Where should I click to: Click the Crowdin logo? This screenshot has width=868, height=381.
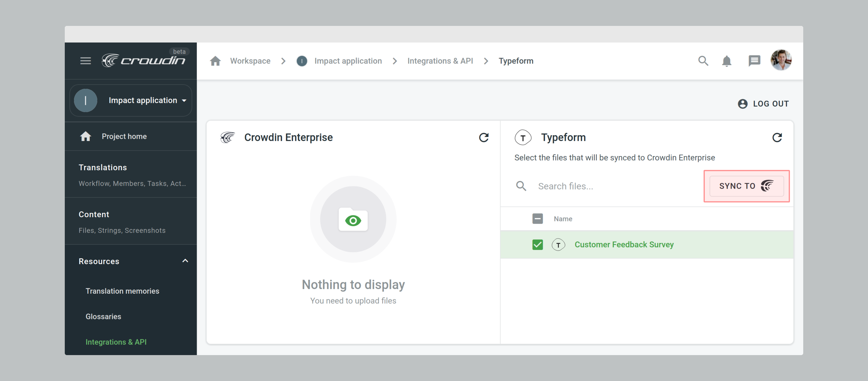[143, 60]
